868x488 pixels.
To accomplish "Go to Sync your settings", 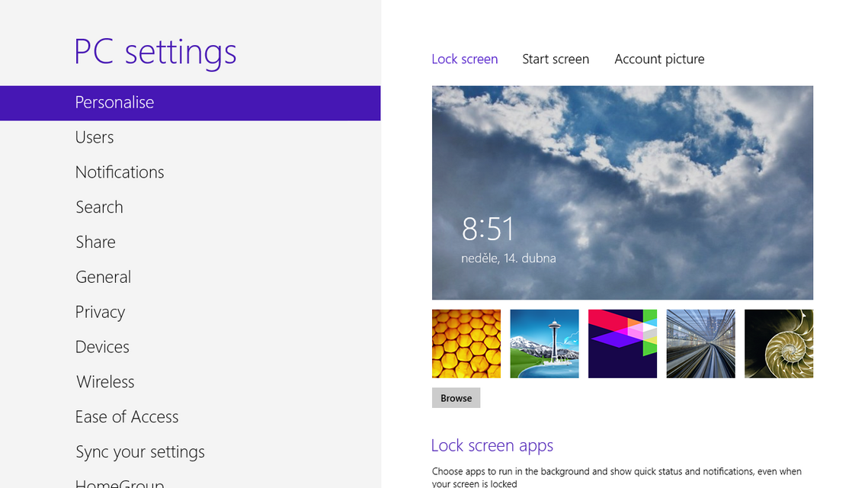I will point(140,452).
